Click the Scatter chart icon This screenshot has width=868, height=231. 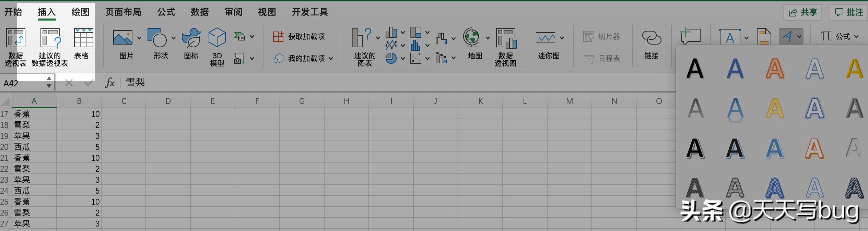click(415, 58)
